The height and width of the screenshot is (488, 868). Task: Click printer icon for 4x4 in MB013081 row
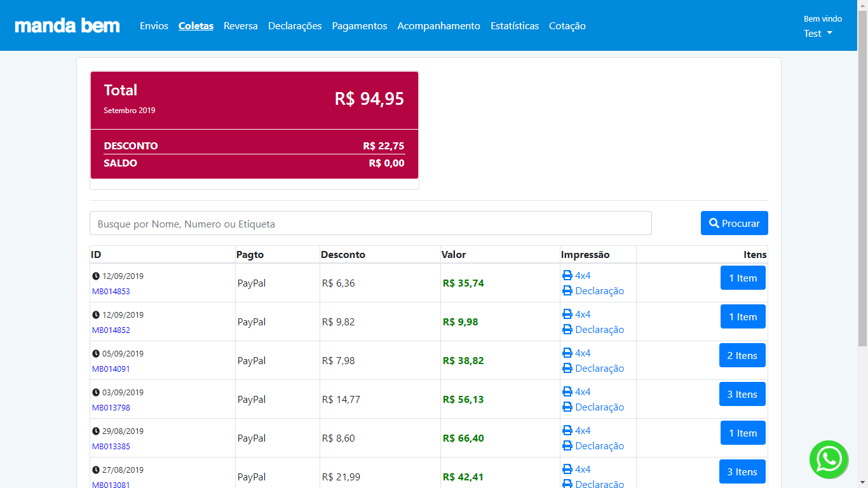tap(567, 470)
